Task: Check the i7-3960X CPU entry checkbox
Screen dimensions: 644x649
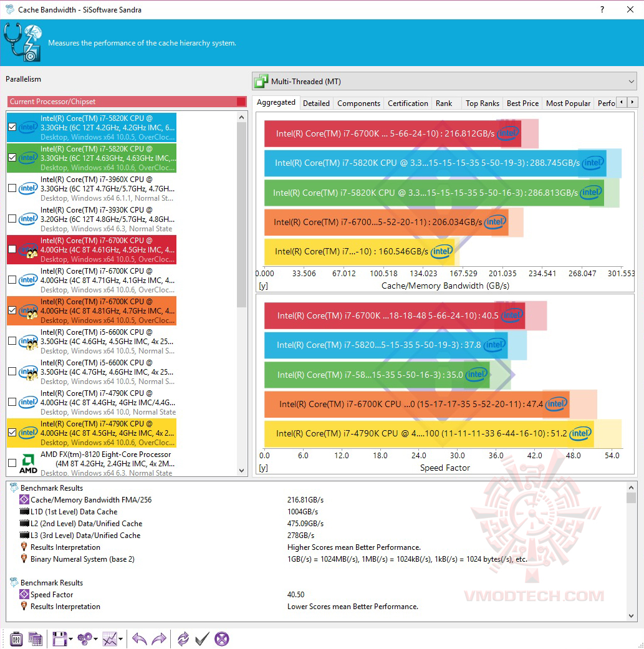Action: click(x=12, y=188)
